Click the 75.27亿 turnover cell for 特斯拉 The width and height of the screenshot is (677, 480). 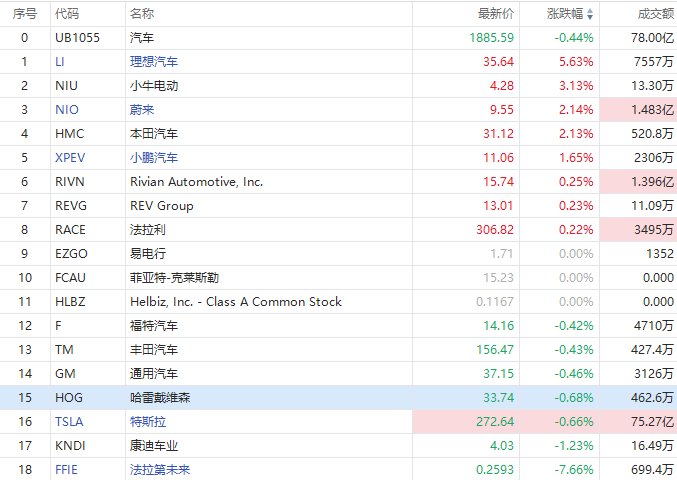pyautogui.click(x=648, y=422)
